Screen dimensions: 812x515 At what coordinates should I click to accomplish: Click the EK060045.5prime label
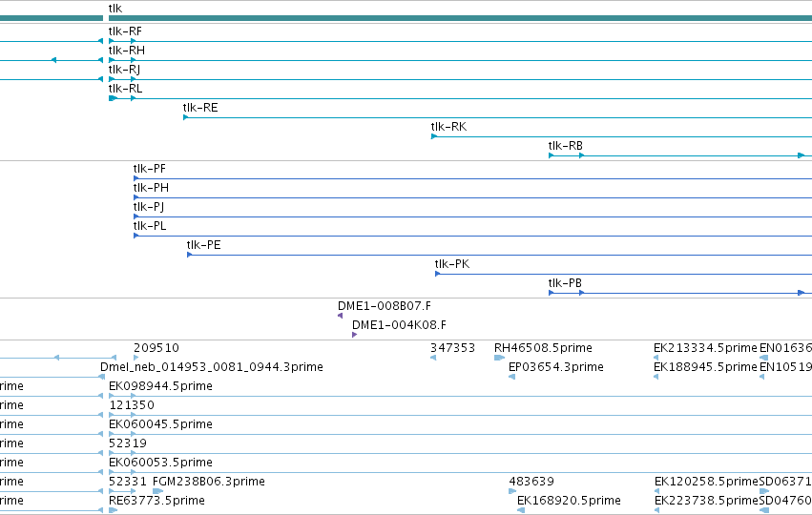coord(160,425)
